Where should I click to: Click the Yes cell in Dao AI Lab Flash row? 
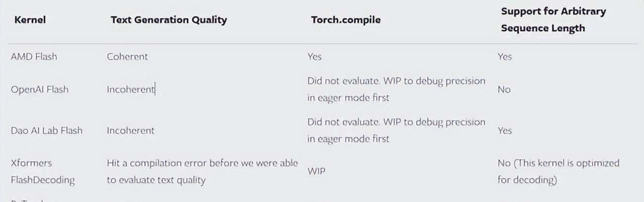[505, 131]
